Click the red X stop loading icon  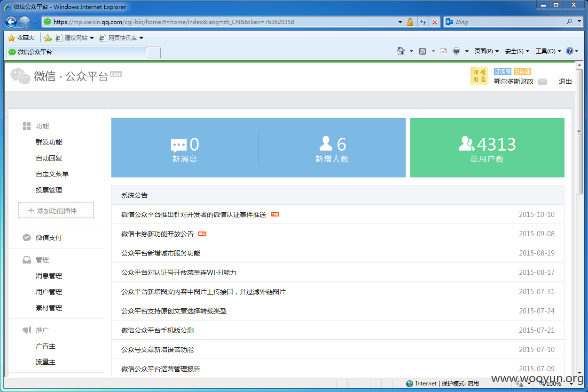click(435, 22)
